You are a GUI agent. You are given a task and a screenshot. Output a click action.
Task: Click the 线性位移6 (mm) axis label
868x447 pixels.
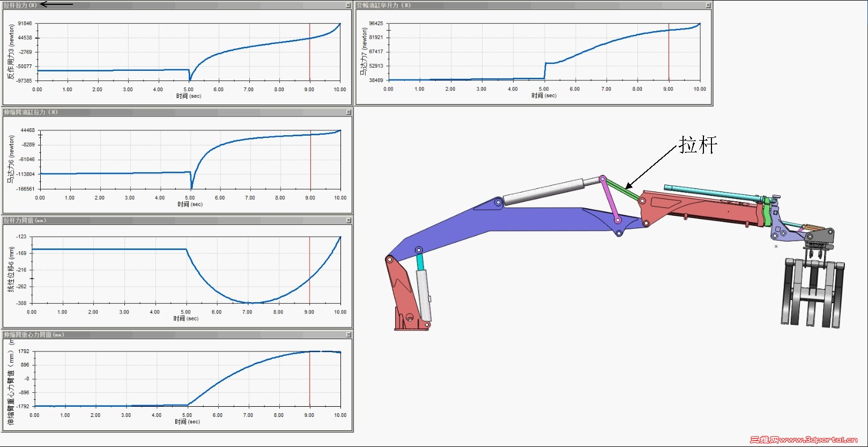coord(11,270)
